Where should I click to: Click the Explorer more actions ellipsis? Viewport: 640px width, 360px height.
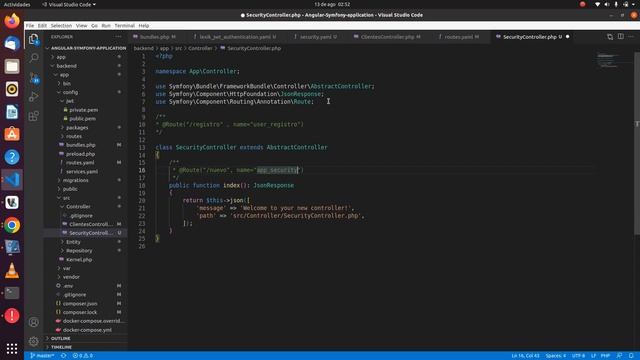coord(118,37)
